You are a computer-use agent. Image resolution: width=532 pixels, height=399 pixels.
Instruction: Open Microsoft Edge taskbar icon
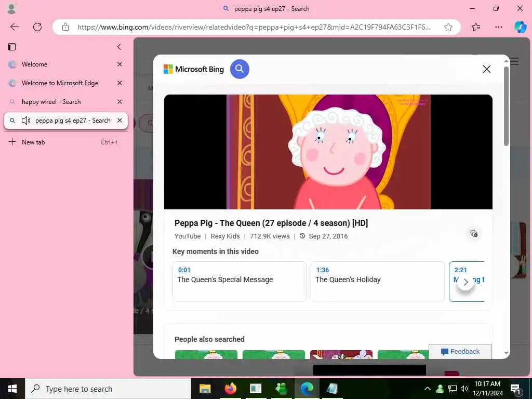pos(307,389)
